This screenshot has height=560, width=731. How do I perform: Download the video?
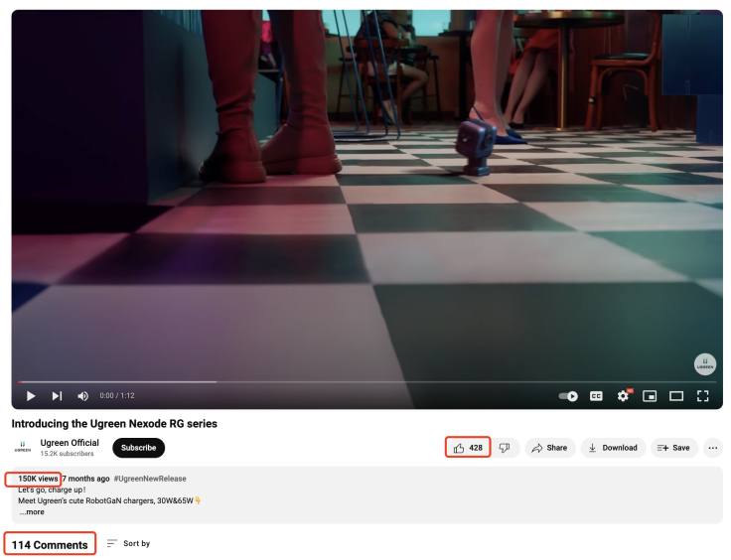click(x=613, y=448)
